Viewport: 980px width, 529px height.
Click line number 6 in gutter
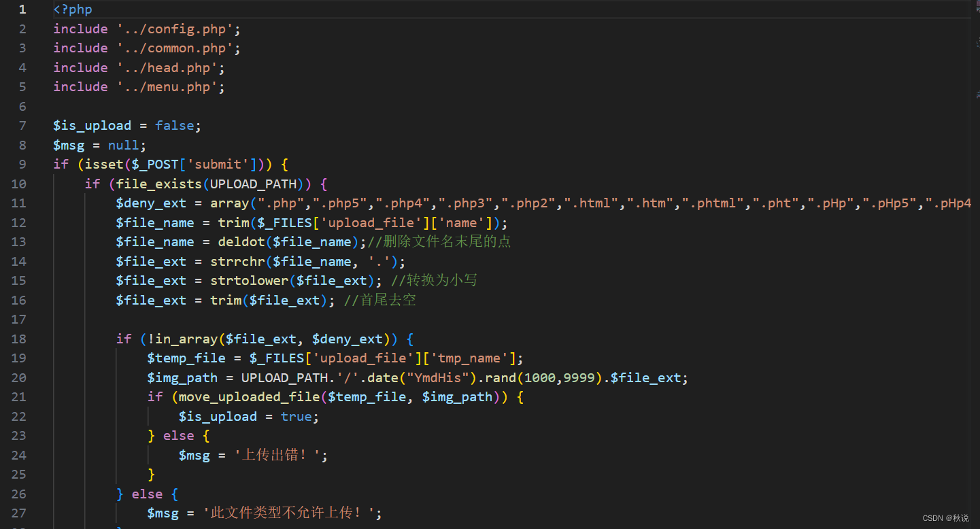tap(23, 107)
